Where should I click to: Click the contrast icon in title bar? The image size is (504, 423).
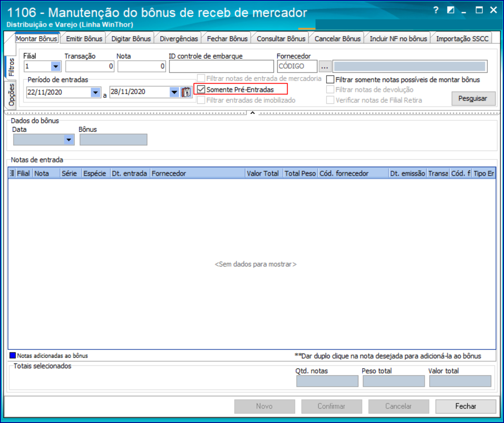451,10
